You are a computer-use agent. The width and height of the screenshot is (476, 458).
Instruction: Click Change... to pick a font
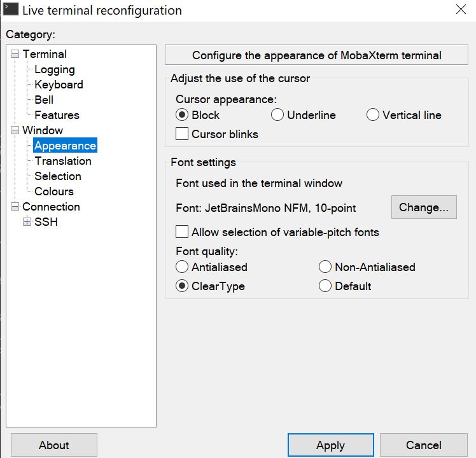point(424,207)
